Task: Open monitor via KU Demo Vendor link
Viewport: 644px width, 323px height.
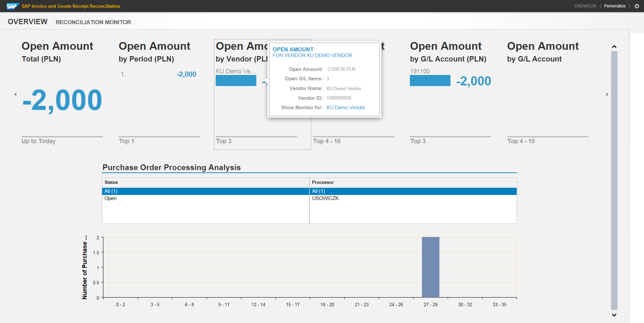Action: (346, 107)
